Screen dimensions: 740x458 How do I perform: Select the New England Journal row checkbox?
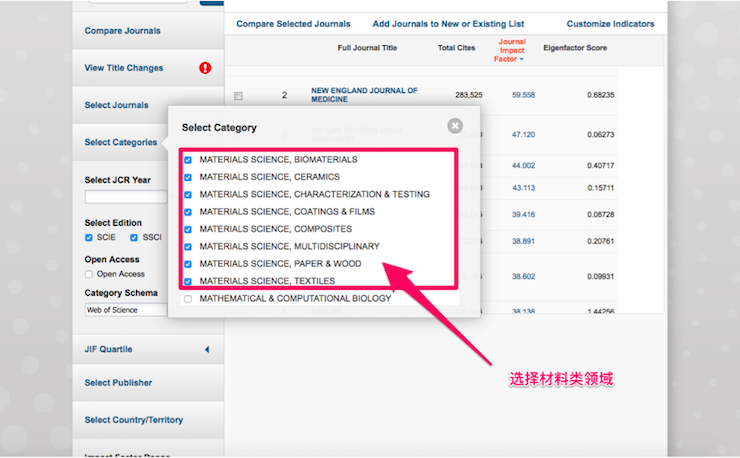238,96
